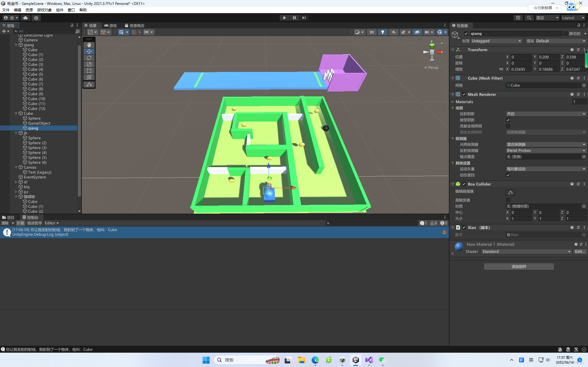Screen dimensions: 588x367
Task: Open the custom editor tools button
Action: (89, 84)
